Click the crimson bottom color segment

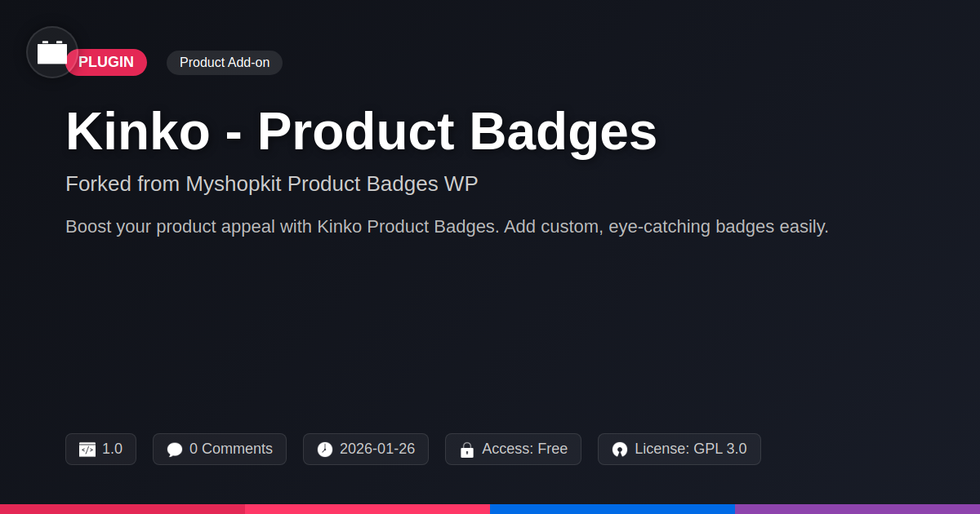point(122,508)
